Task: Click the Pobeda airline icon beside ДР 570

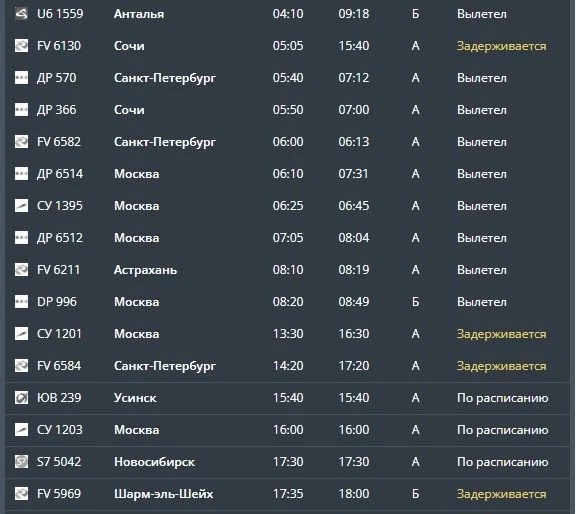Action: [x=21, y=78]
